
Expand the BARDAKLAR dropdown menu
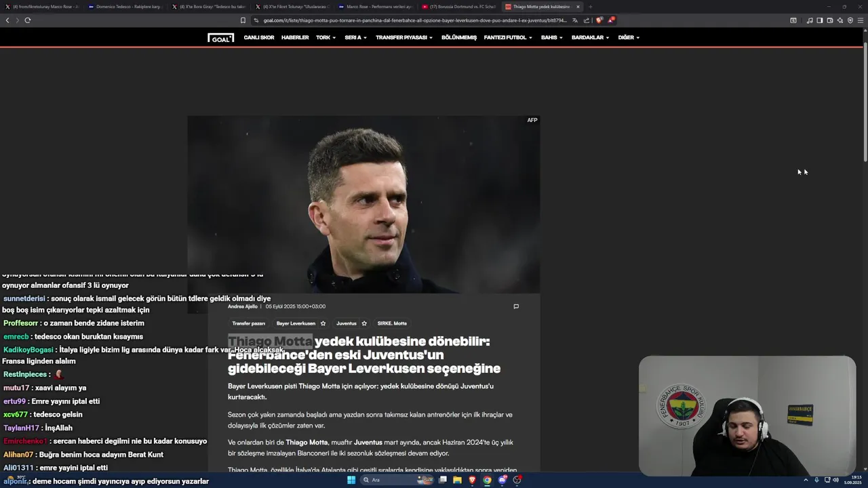[590, 38]
